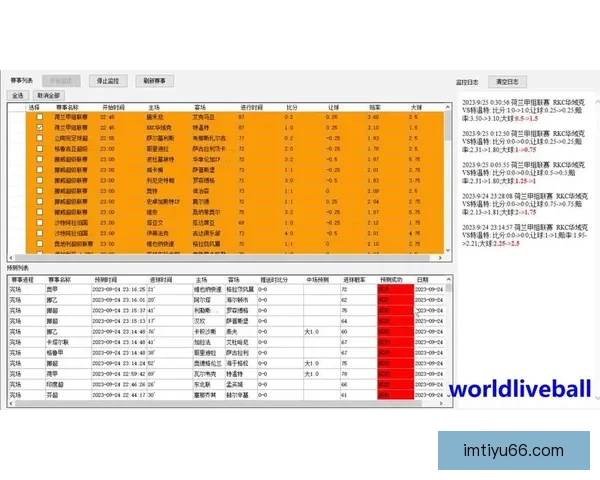This screenshot has width=600, height=480.
Task: Click the 选择 column header
Action: pos(34,108)
